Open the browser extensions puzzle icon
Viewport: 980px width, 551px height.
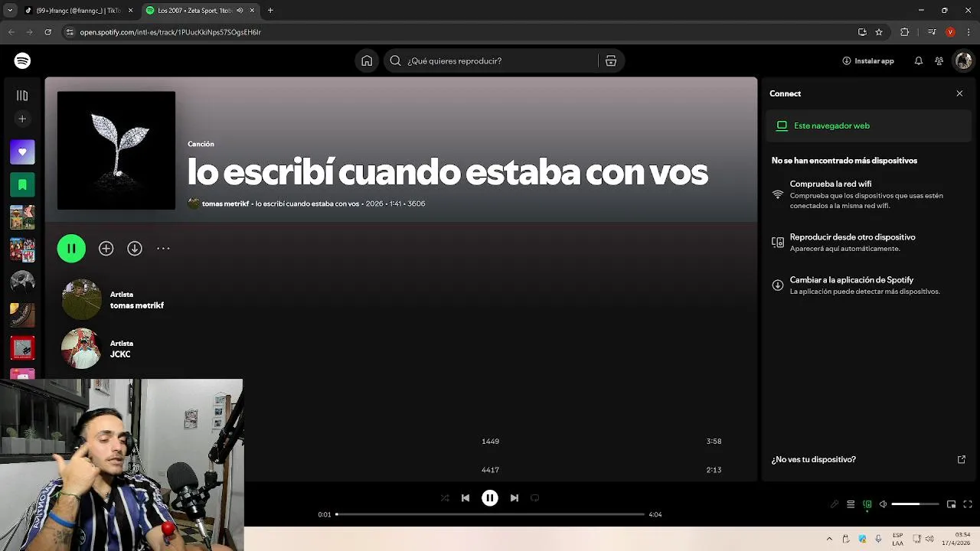point(904,32)
